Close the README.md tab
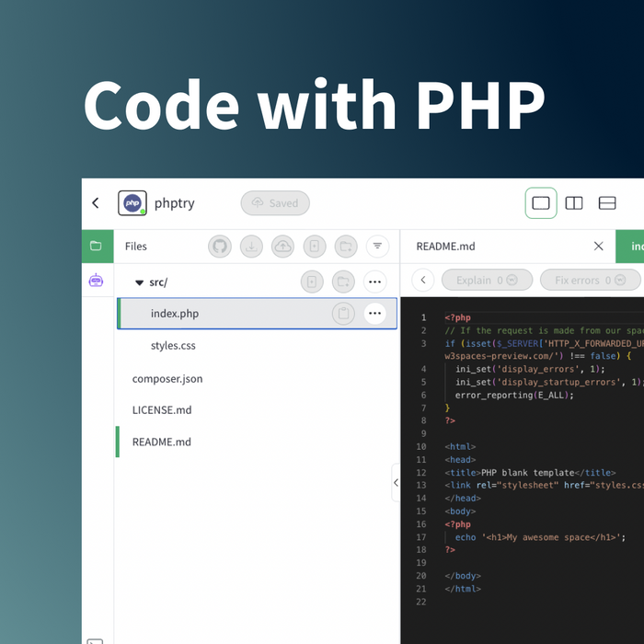The width and height of the screenshot is (644, 644). [598, 247]
